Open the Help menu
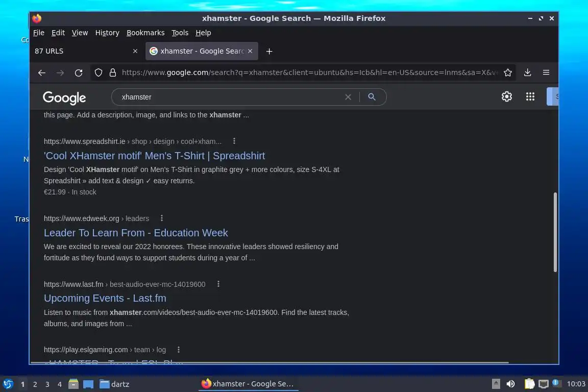 [203, 33]
